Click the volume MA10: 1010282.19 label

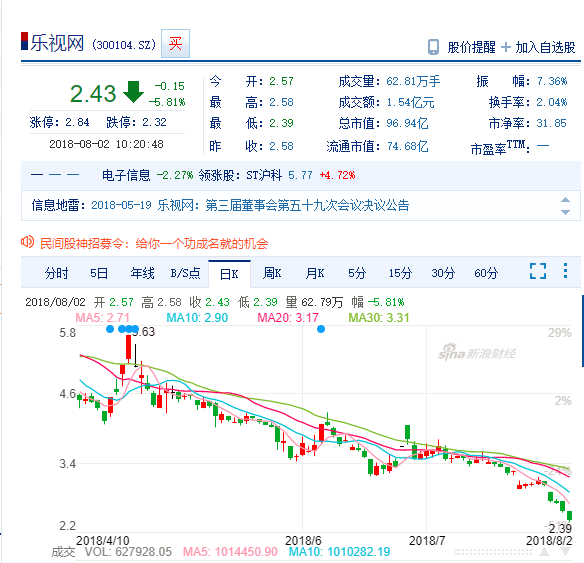point(339,551)
